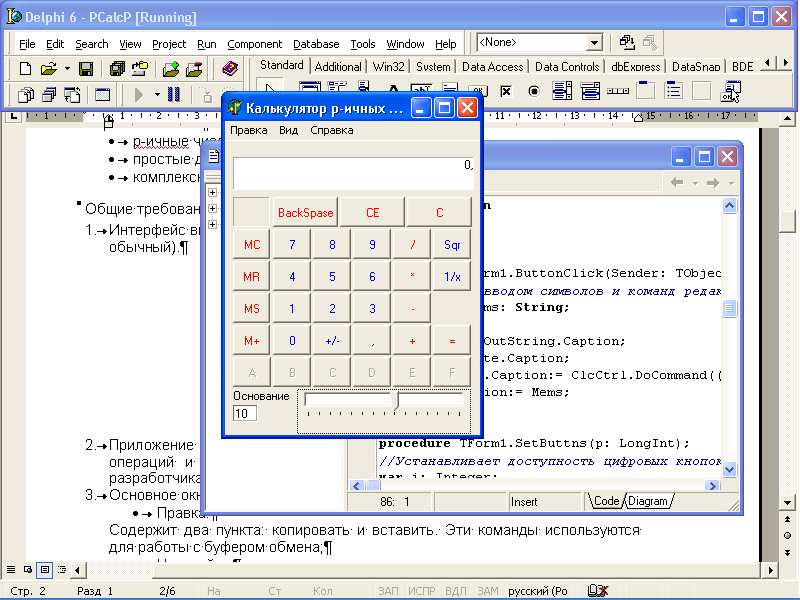Screen dimensions: 800x600
Task: Select the RadioGroup component in palette
Action: click(x=674, y=91)
